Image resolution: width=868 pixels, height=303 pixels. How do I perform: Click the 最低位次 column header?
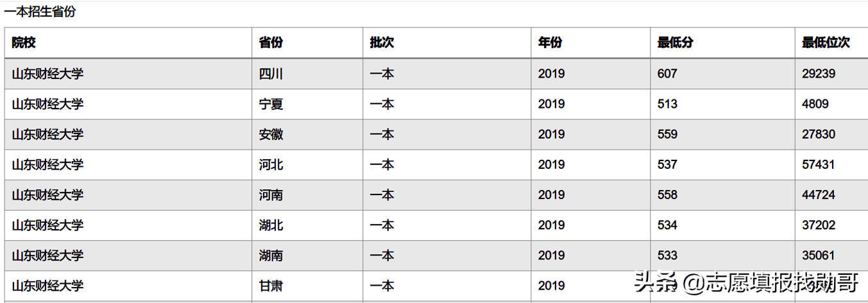[x=826, y=43]
